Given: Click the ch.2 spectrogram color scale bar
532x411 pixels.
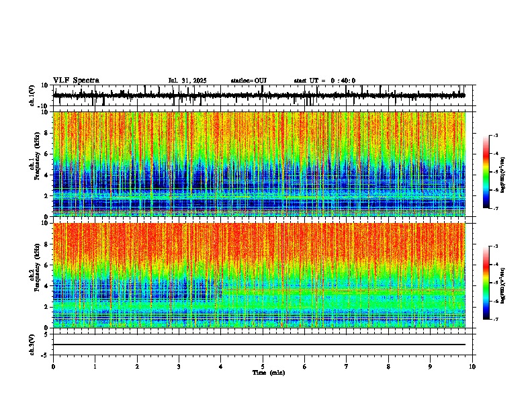Looking at the screenshot, I should pyautogui.click(x=486, y=283).
